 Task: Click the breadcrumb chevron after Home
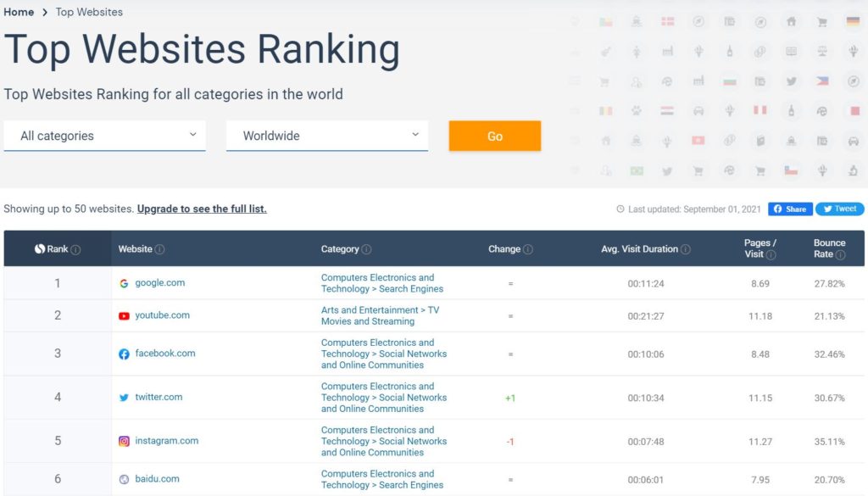coord(45,12)
